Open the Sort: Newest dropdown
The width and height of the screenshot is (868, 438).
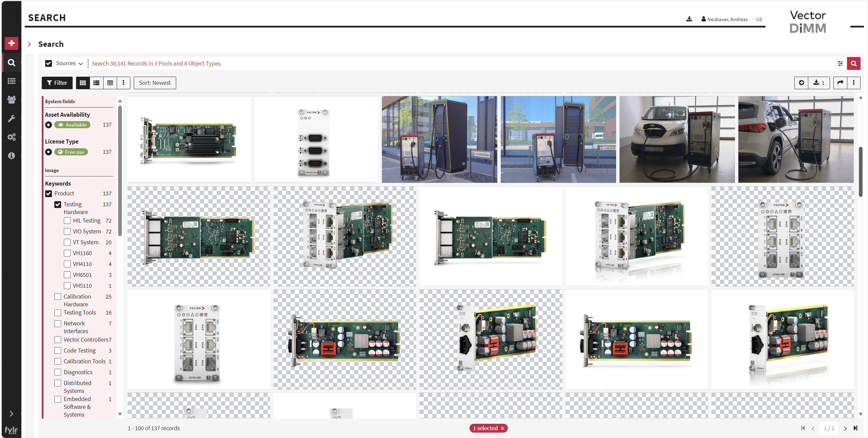click(x=155, y=83)
